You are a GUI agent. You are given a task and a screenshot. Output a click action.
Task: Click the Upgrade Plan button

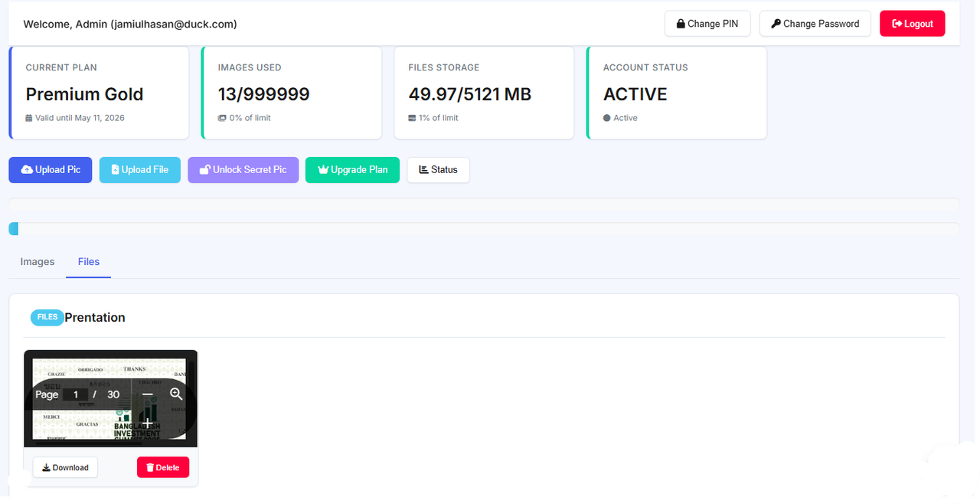click(x=352, y=170)
